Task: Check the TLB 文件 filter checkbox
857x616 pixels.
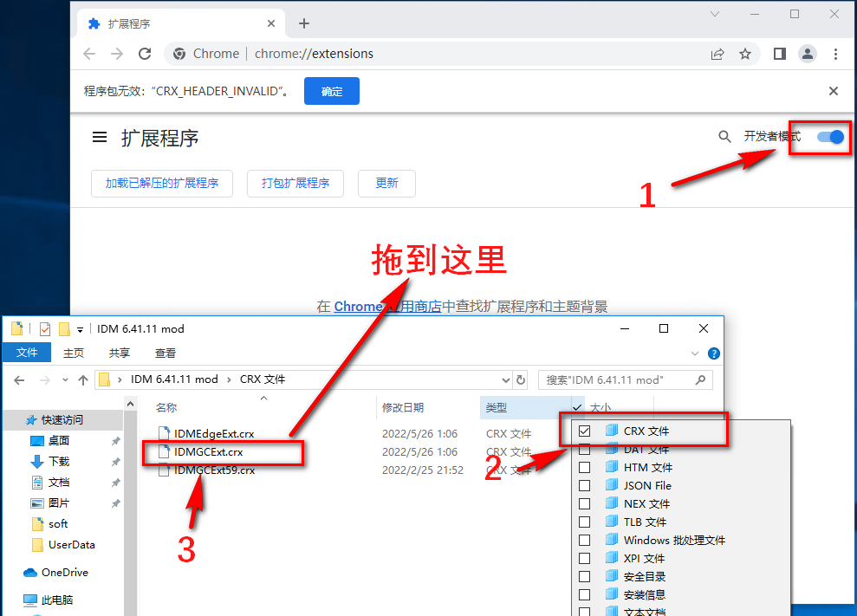Action: (584, 522)
